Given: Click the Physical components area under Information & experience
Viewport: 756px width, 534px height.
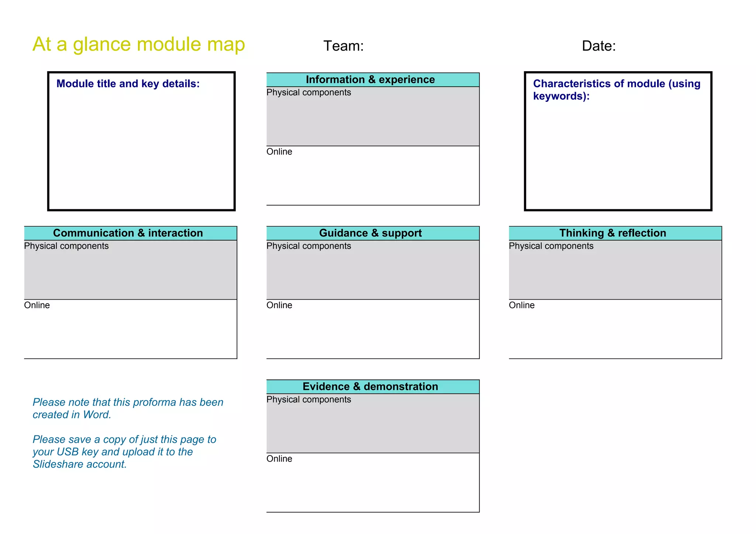Looking at the screenshot, I should [x=373, y=118].
